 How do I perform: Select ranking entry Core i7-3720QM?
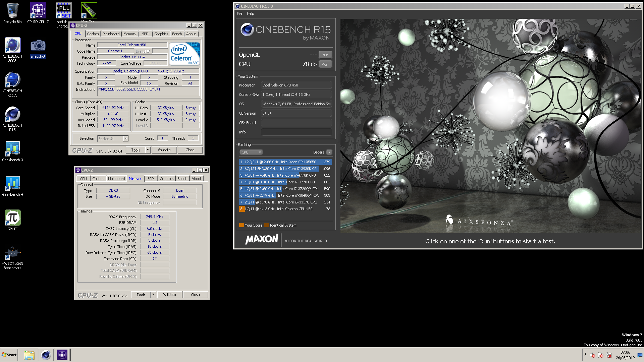[x=285, y=189]
